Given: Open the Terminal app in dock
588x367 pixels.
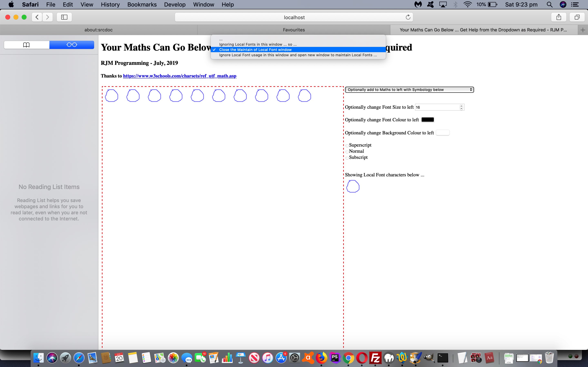Looking at the screenshot, I should pos(443,357).
